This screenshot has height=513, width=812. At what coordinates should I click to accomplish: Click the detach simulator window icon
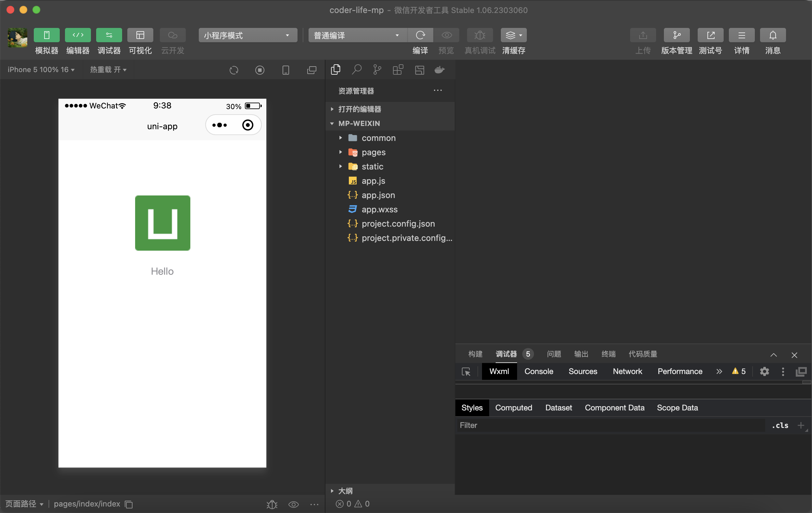(x=311, y=70)
